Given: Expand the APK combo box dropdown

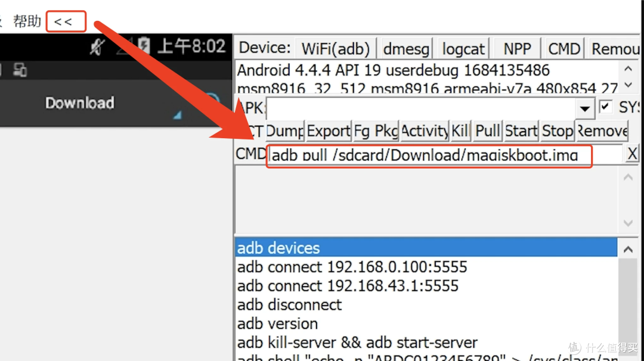Looking at the screenshot, I should point(584,108).
